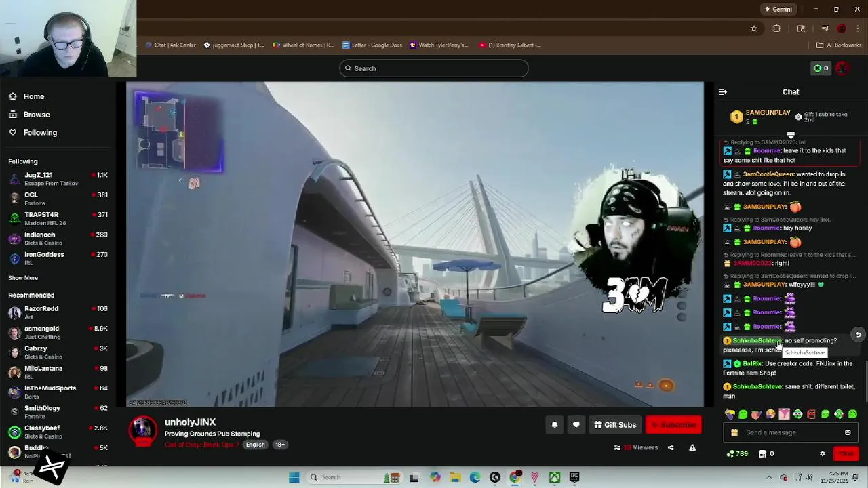
Task: Open the Wheel of Names bookmark
Action: click(x=303, y=45)
